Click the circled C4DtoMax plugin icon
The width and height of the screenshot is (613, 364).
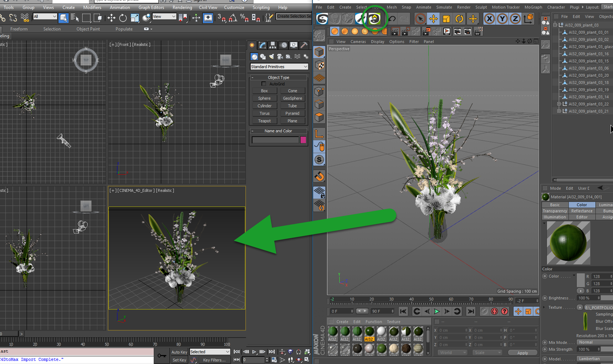pyautogui.click(x=374, y=18)
